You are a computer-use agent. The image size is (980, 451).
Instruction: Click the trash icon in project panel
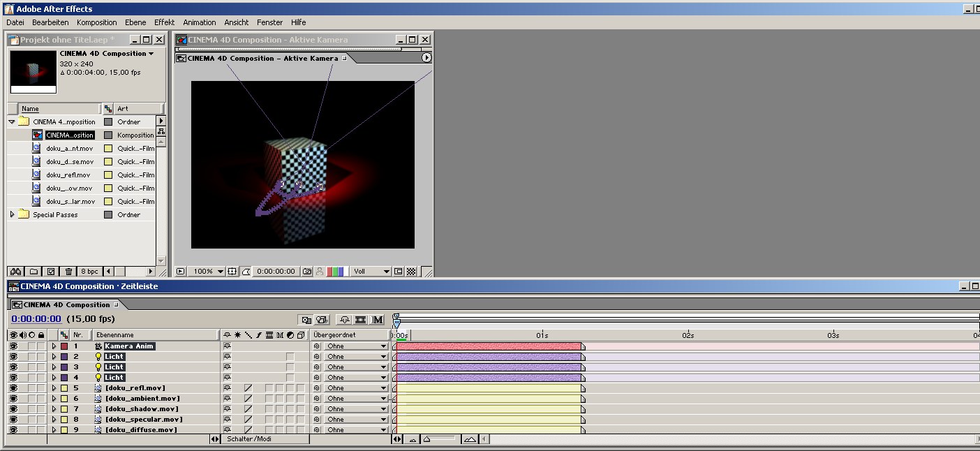click(68, 272)
